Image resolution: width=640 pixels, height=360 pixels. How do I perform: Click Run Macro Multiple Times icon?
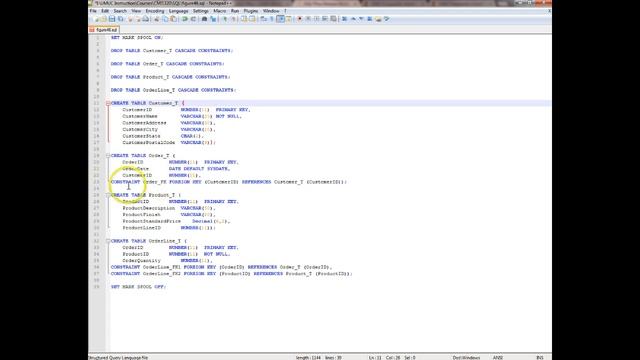coord(325,19)
